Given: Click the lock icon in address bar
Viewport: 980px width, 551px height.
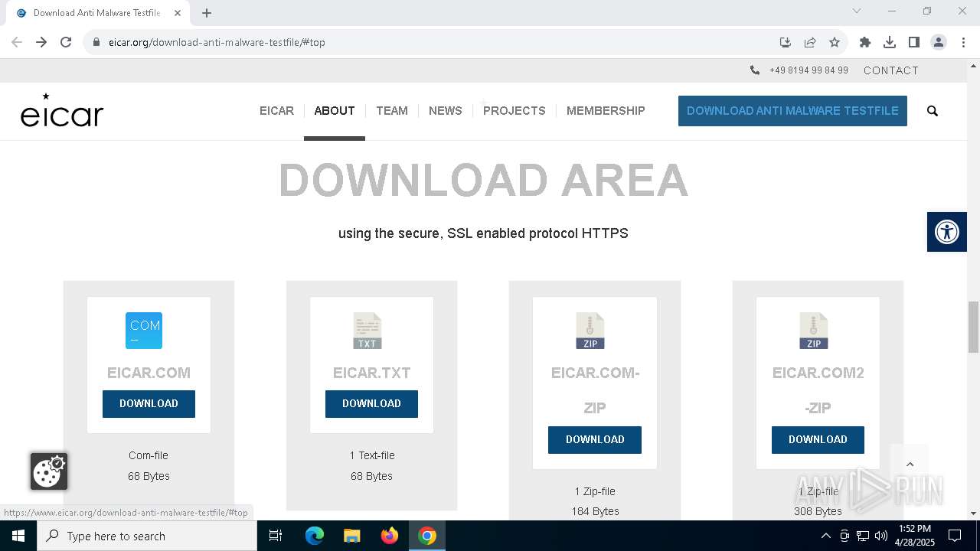Looking at the screenshot, I should point(96,42).
